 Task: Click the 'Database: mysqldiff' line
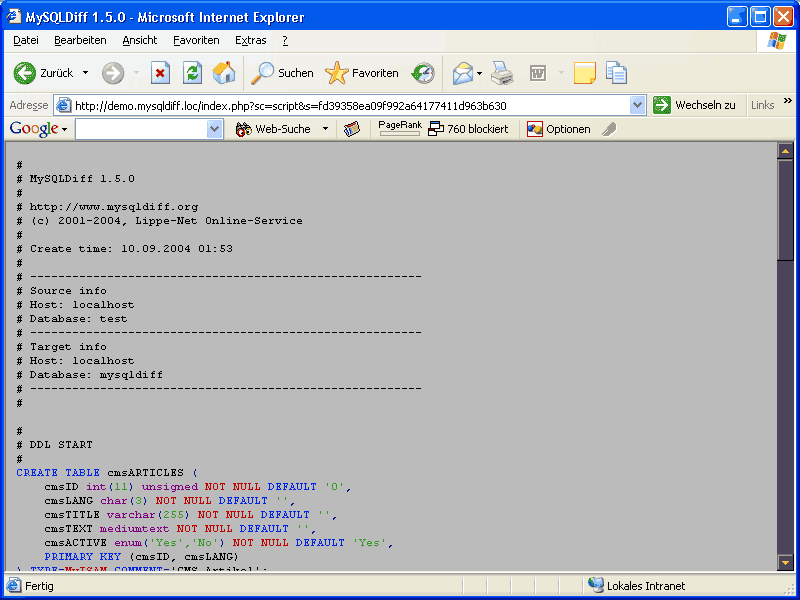90,375
